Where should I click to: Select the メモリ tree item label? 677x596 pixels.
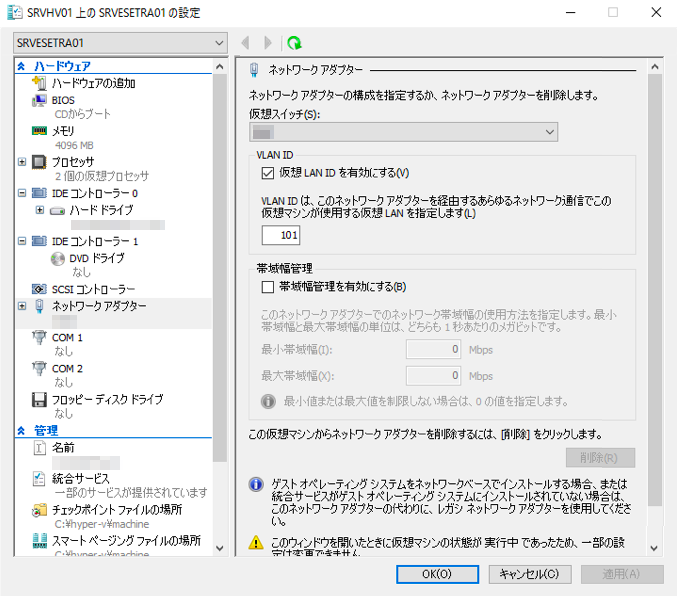coord(63,131)
